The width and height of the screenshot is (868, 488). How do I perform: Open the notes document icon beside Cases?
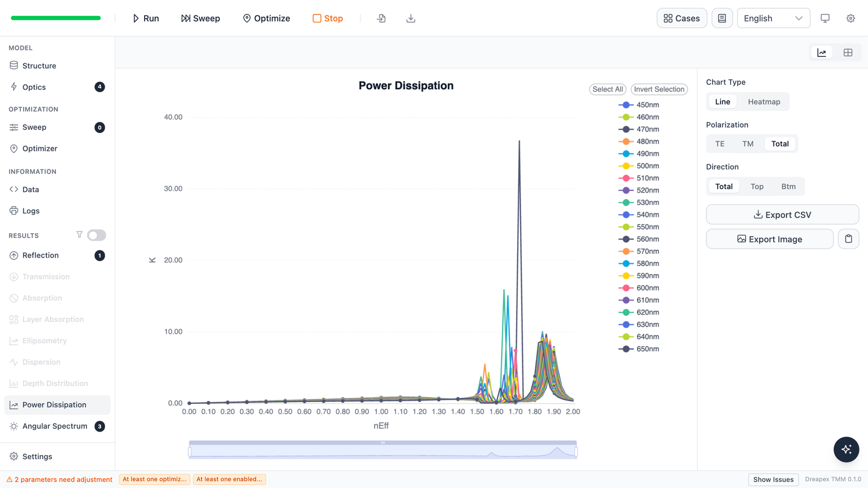[x=722, y=18]
